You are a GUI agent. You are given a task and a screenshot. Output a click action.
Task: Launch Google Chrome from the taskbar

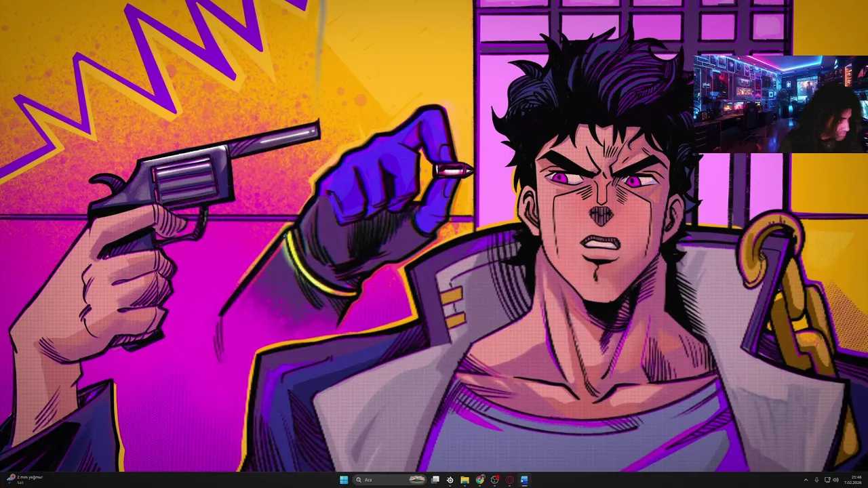tap(479, 480)
